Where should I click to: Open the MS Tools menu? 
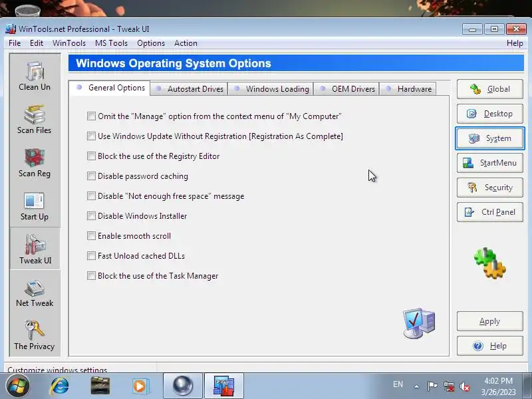111,43
